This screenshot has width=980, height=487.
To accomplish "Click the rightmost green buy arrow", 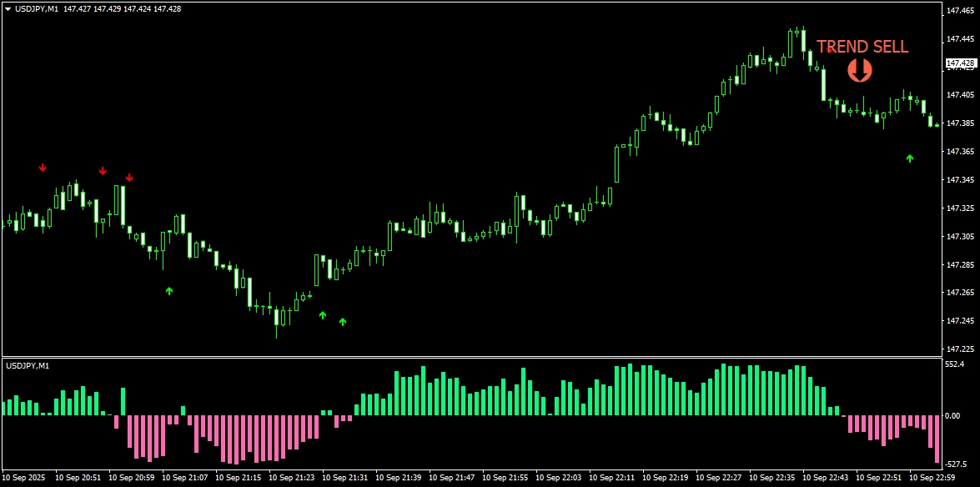I will [x=910, y=158].
